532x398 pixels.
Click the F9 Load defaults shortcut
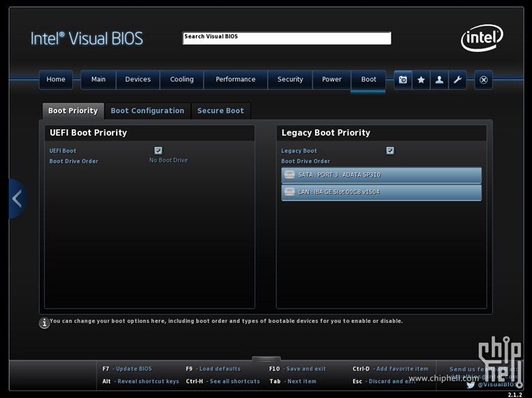(x=213, y=369)
